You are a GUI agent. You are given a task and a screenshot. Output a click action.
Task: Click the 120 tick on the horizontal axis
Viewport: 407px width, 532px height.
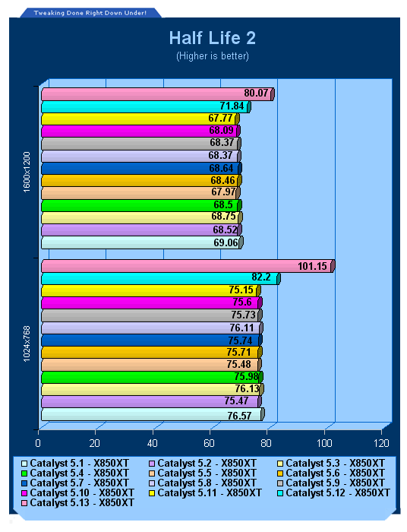pos(382,443)
